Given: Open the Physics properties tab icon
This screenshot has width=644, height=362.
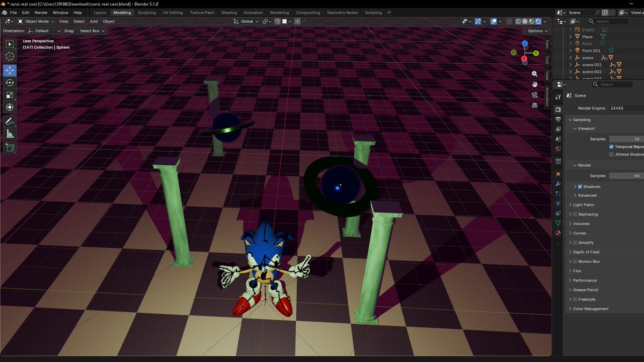Looking at the screenshot, I should click(x=558, y=204).
